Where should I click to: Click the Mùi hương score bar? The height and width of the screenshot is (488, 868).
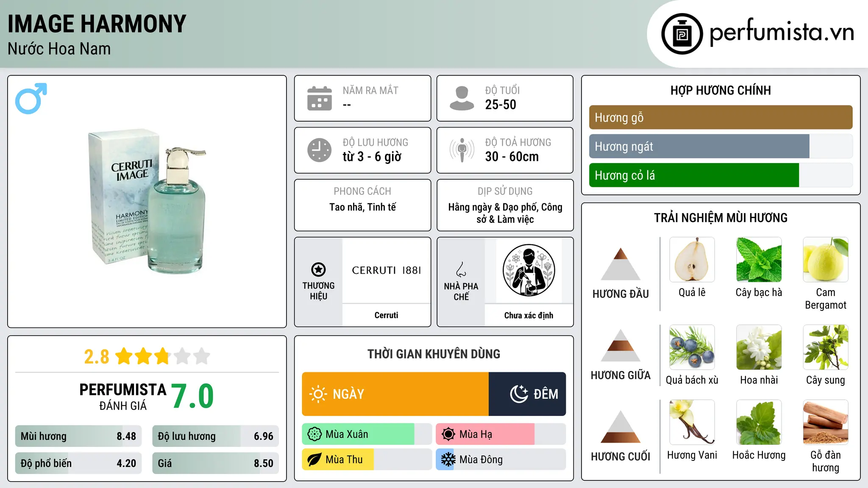tap(78, 436)
